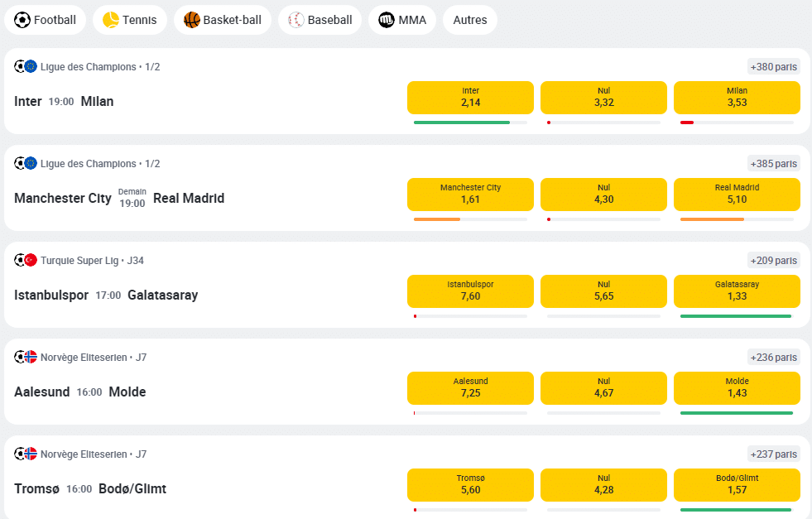
Task: Open the +237 paris markets
Action: point(774,454)
